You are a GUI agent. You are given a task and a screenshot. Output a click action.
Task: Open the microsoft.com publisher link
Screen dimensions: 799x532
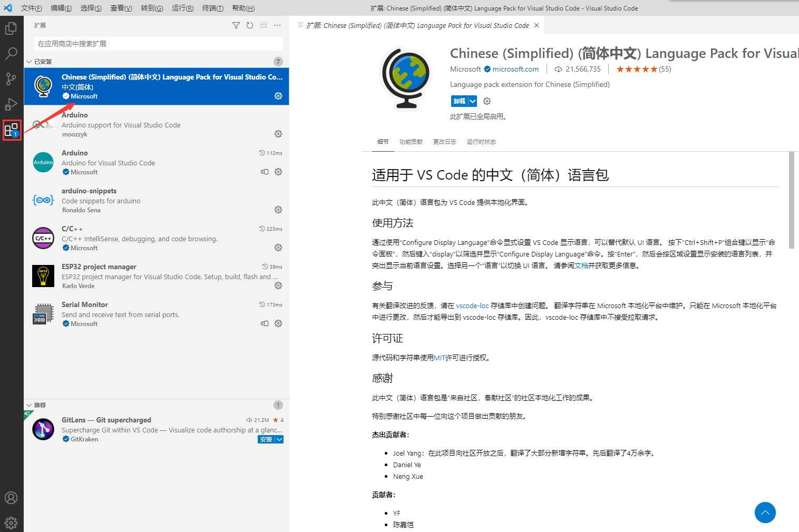pos(515,69)
